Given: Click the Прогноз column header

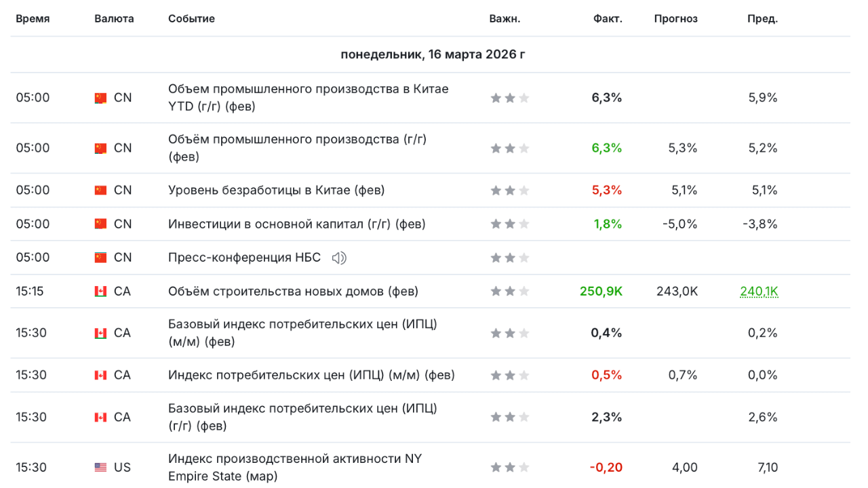Looking at the screenshot, I should tap(675, 19).
